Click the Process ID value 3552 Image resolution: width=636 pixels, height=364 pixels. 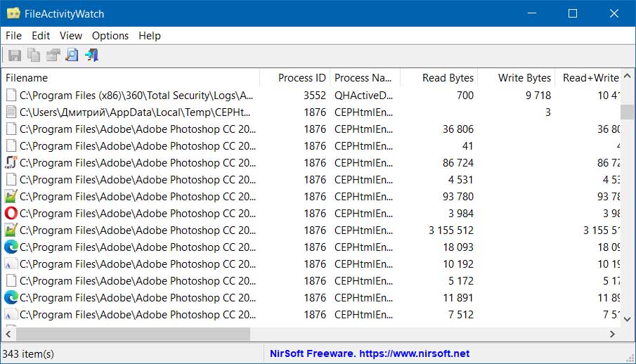[315, 96]
